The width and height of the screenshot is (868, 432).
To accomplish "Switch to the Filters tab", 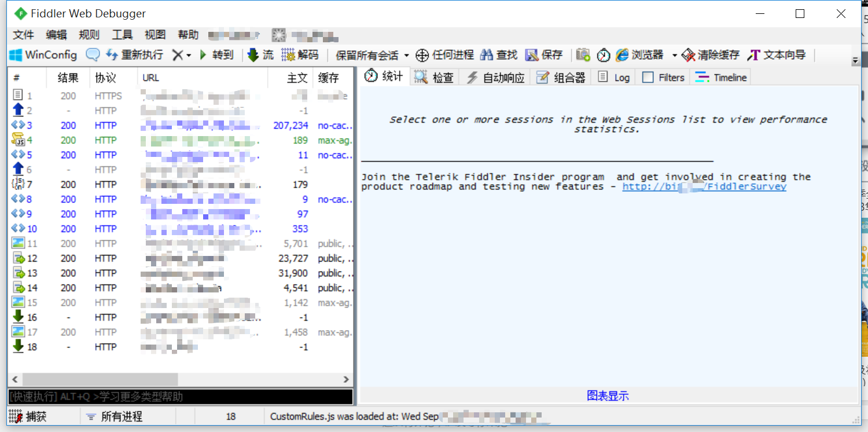I will click(663, 78).
